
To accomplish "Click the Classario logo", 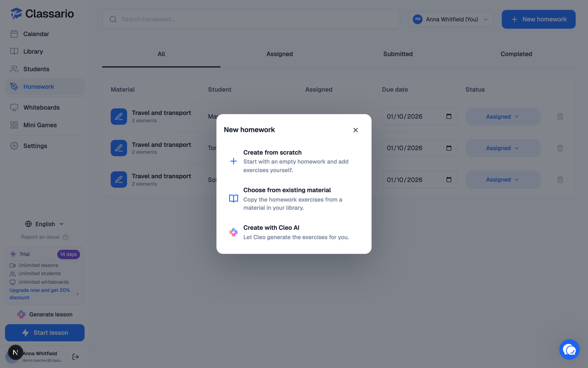I will click(x=42, y=13).
